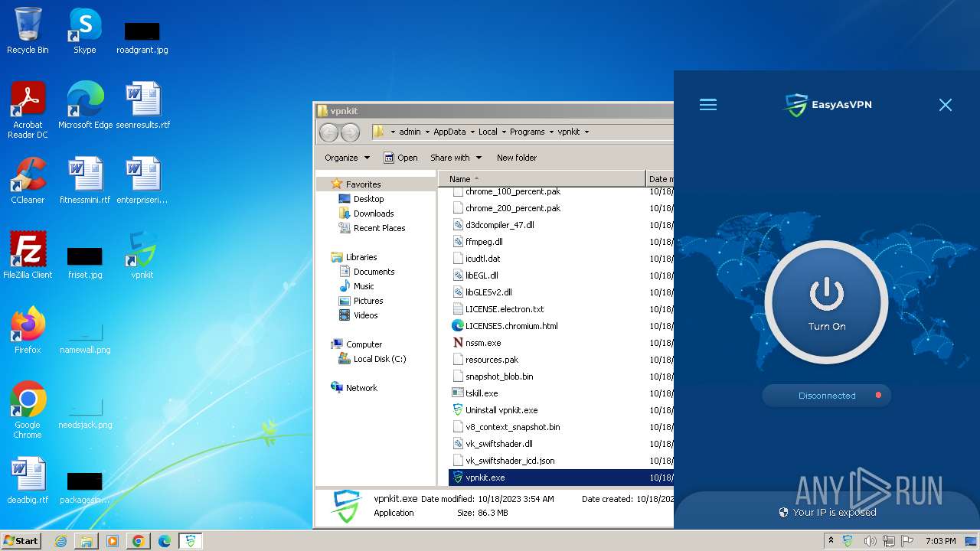Image resolution: width=980 pixels, height=551 pixels.
Task: Open the Recycle Bin desktop icon
Action: pyautogui.click(x=28, y=31)
